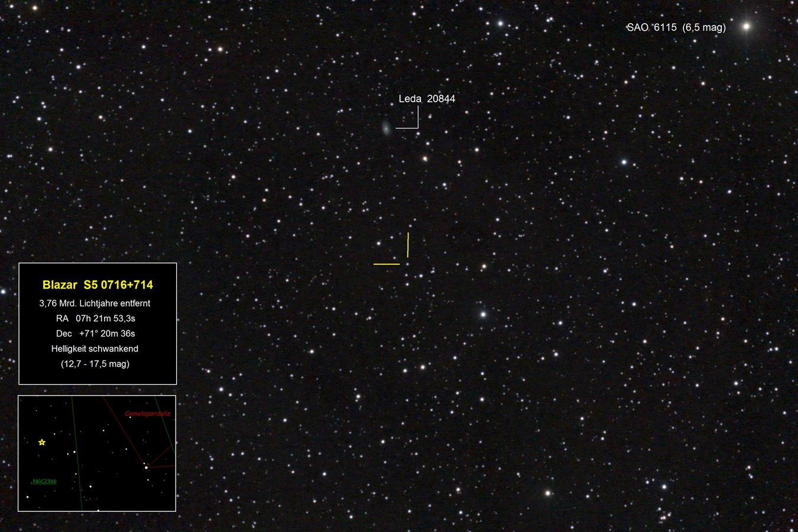Click the yellow horizontal crosshair line
798x532 pixels.
click(387, 264)
